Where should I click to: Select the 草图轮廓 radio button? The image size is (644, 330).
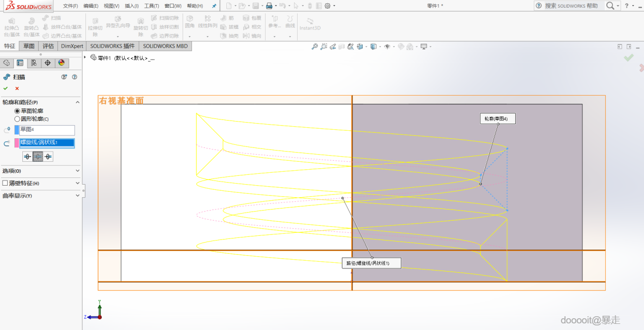pyautogui.click(x=17, y=111)
